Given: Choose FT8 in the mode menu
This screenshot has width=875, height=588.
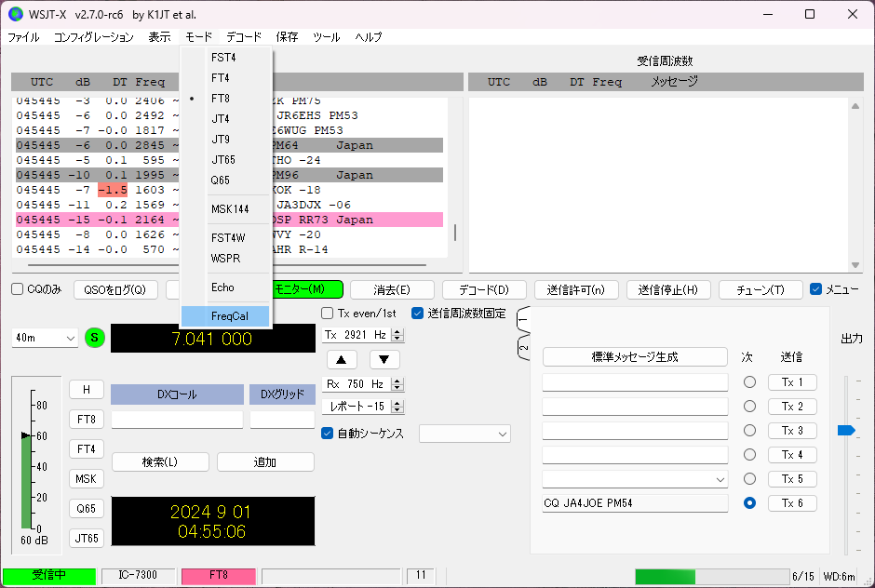Looking at the screenshot, I should [225, 99].
